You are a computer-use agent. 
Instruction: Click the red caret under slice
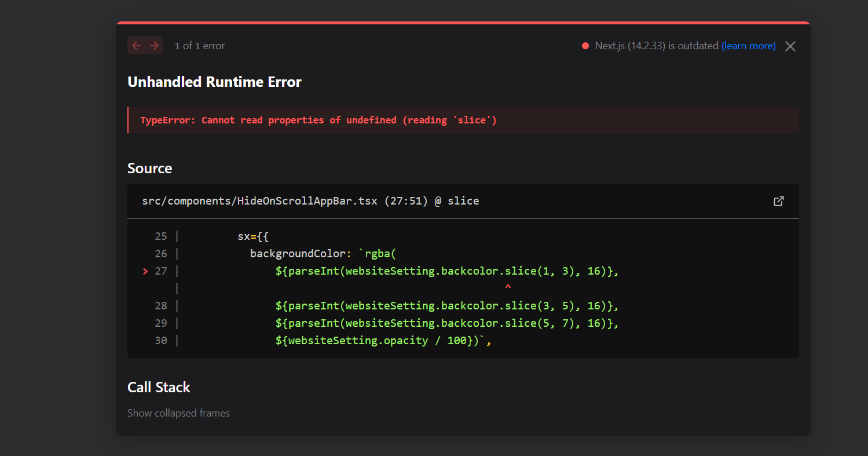click(x=508, y=287)
